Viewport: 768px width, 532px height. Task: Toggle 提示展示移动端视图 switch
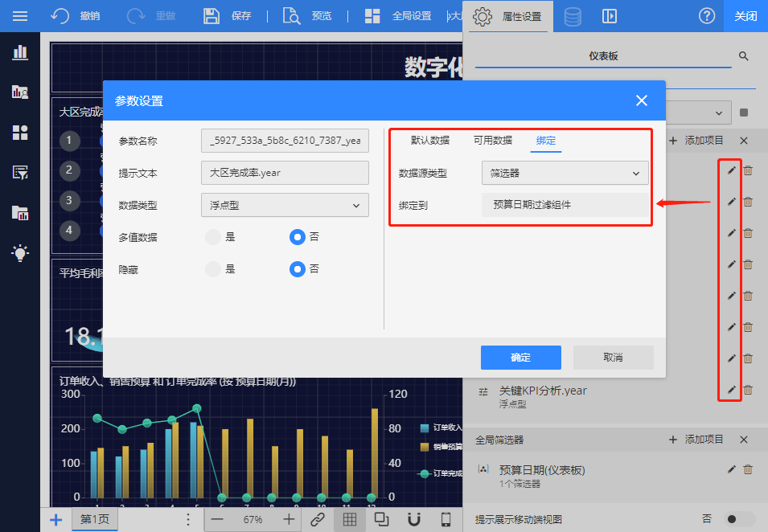point(740,519)
